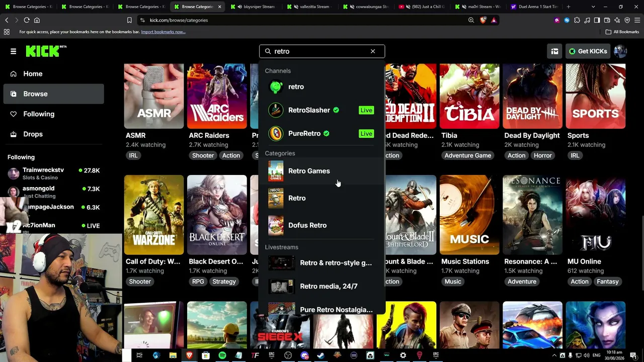Choose the Retro Games category result
644x362 pixels.
[x=322, y=171]
